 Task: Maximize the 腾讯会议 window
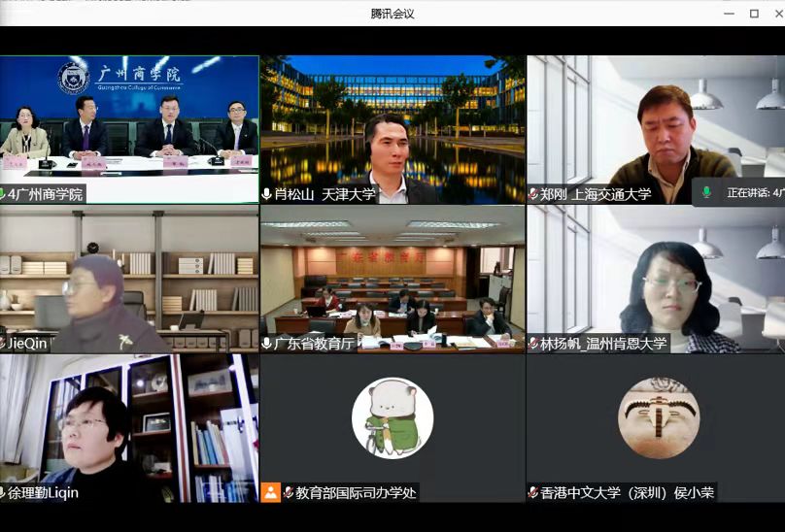[754, 14]
